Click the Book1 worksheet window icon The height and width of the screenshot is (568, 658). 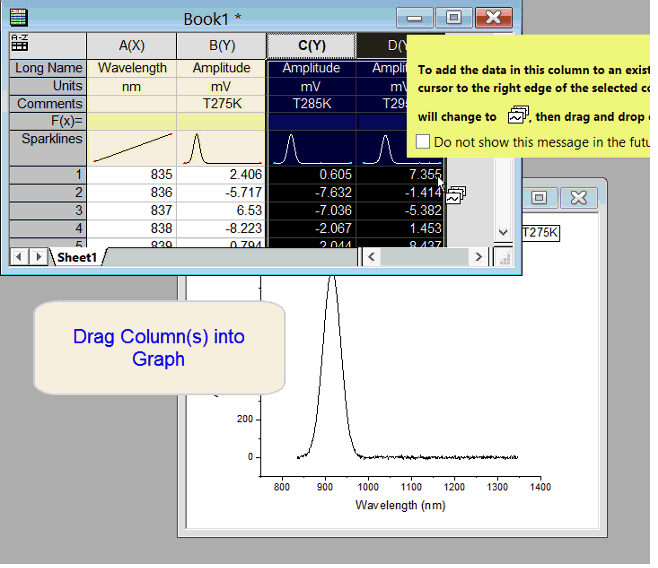coord(18,18)
